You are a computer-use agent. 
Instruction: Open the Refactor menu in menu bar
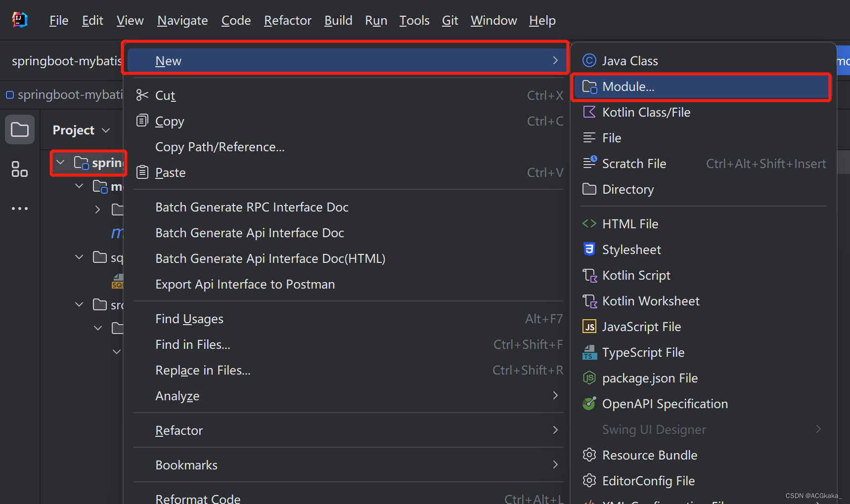[288, 20]
